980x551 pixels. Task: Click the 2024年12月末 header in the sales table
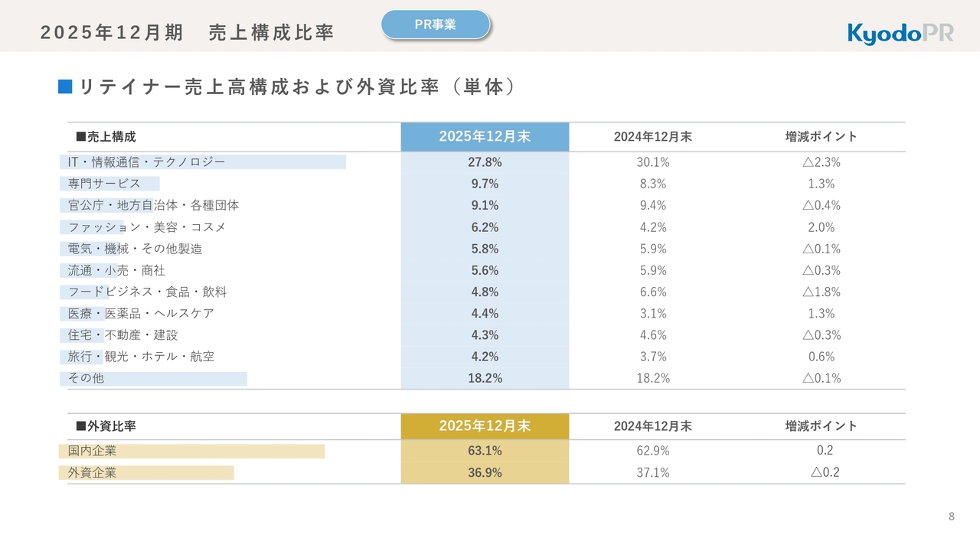[653, 137]
